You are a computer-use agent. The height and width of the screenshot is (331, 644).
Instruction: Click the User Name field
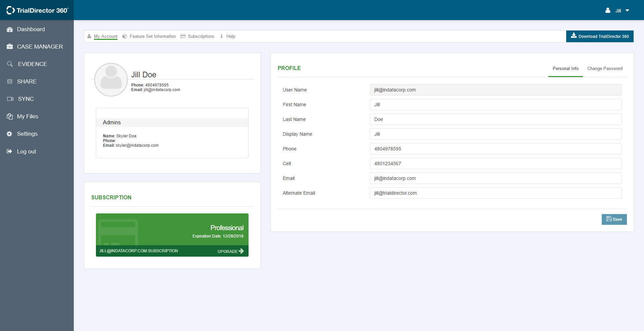tap(496, 90)
